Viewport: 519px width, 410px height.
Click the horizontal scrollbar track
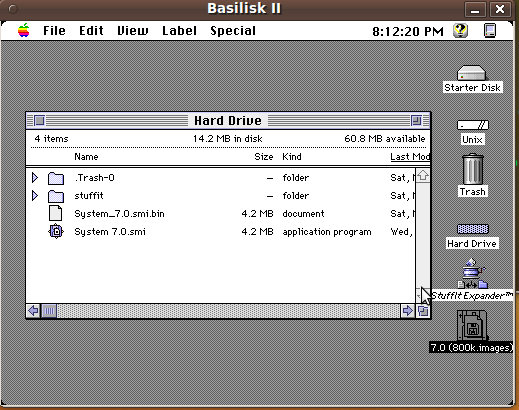tap(228, 311)
